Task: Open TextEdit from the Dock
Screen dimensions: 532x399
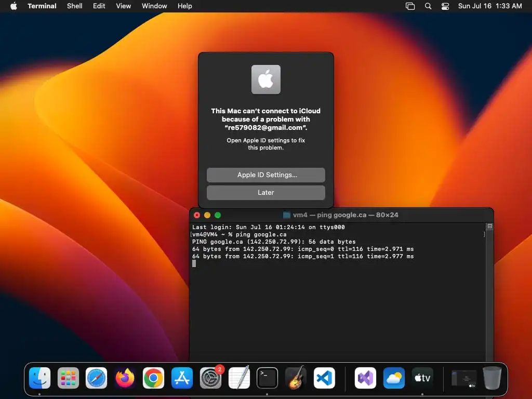Action: pos(239,378)
